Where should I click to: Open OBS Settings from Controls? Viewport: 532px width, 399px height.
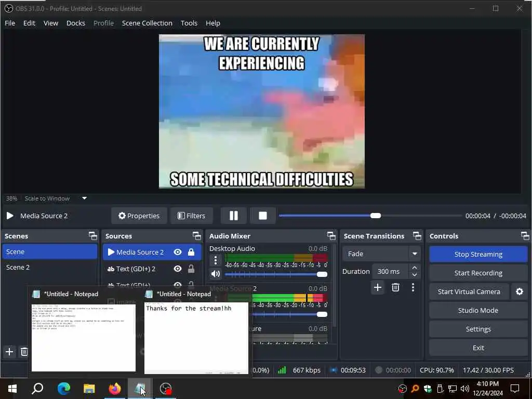[478, 329]
